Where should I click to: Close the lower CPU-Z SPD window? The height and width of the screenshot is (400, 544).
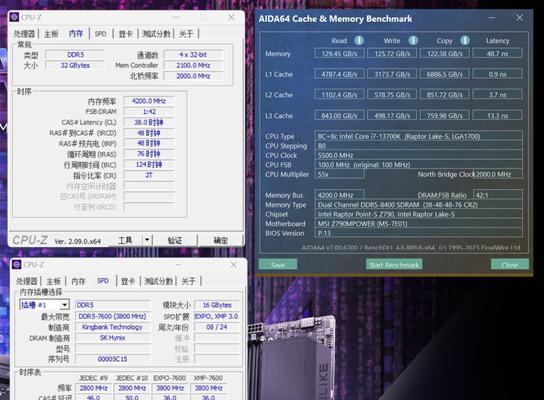233,265
